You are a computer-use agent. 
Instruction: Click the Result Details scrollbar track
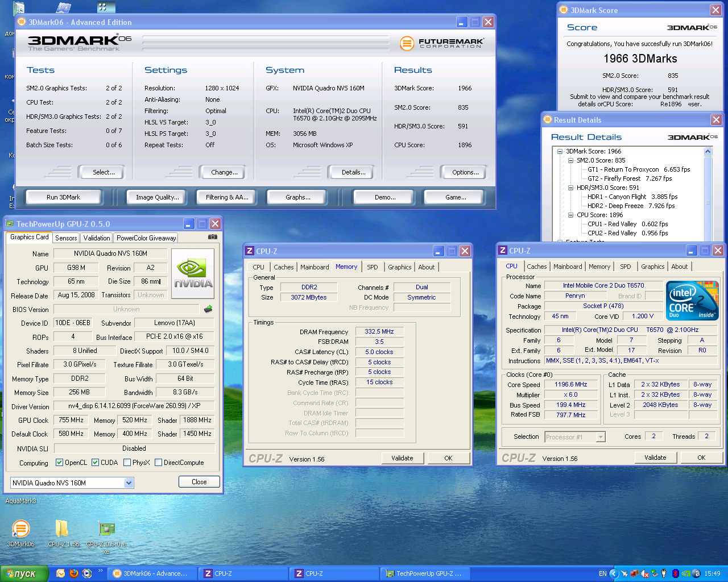click(708, 198)
